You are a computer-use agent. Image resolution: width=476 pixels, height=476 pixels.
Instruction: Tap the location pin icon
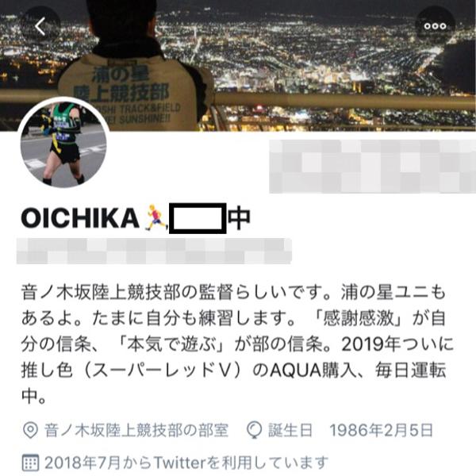pyautogui.click(x=30, y=430)
